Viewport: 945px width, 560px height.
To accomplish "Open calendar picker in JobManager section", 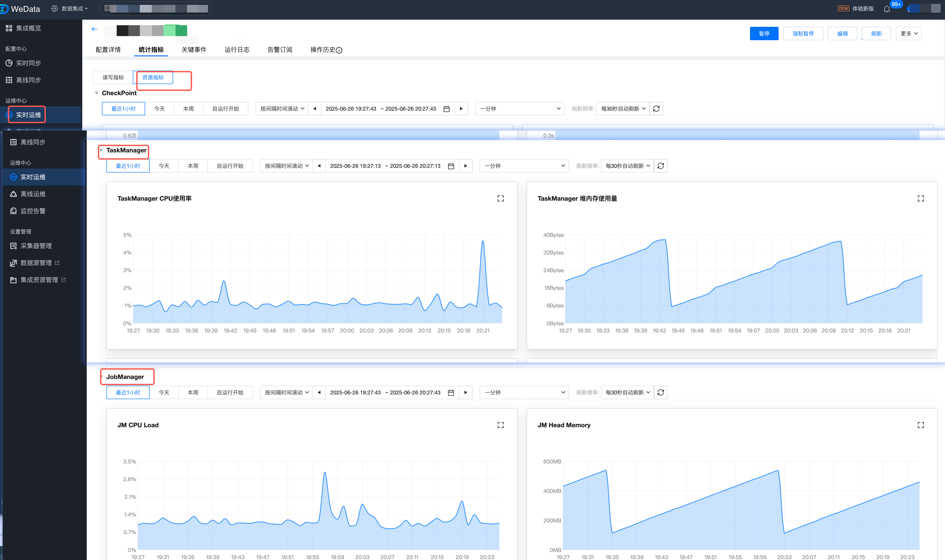I will 451,392.
